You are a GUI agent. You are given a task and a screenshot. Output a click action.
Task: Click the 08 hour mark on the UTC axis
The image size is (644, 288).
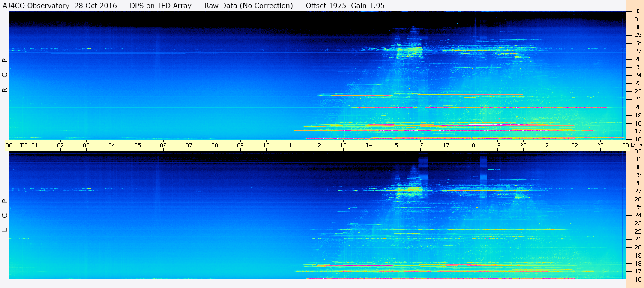[x=215, y=145]
